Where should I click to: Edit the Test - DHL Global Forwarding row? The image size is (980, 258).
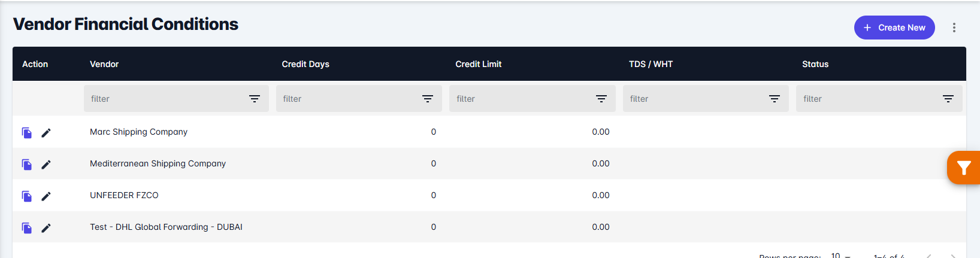46,228
